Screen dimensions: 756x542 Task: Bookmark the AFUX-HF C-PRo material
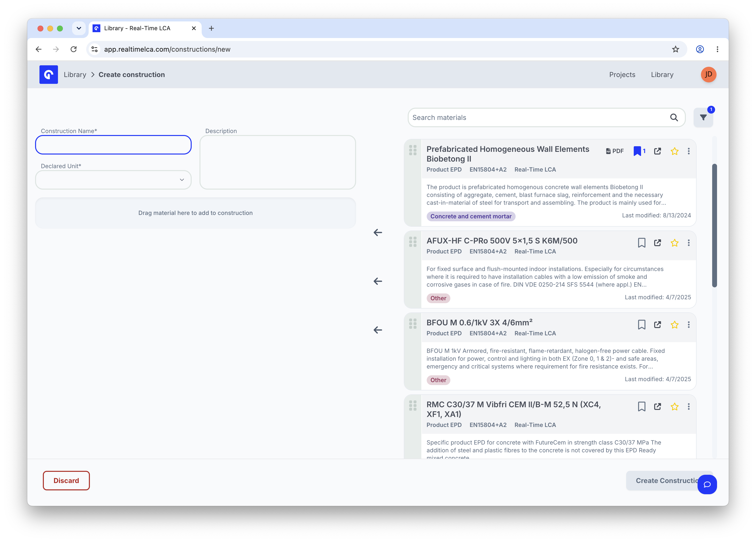tap(641, 243)
